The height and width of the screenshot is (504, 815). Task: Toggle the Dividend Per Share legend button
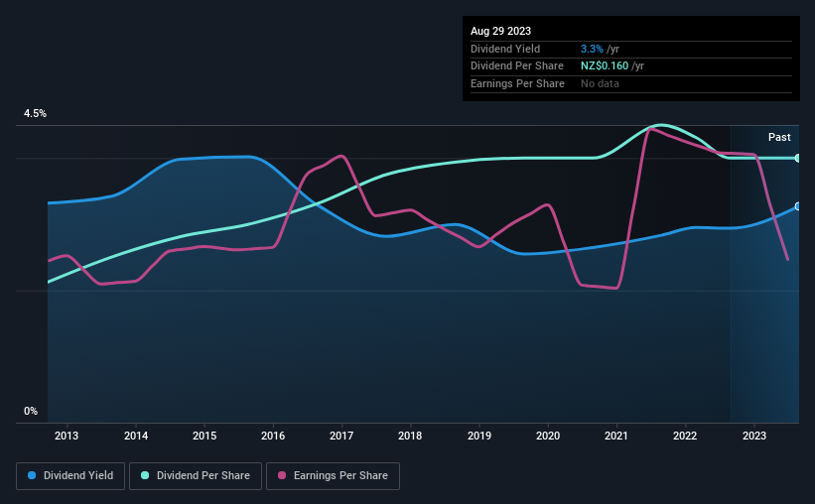point(196,476)
